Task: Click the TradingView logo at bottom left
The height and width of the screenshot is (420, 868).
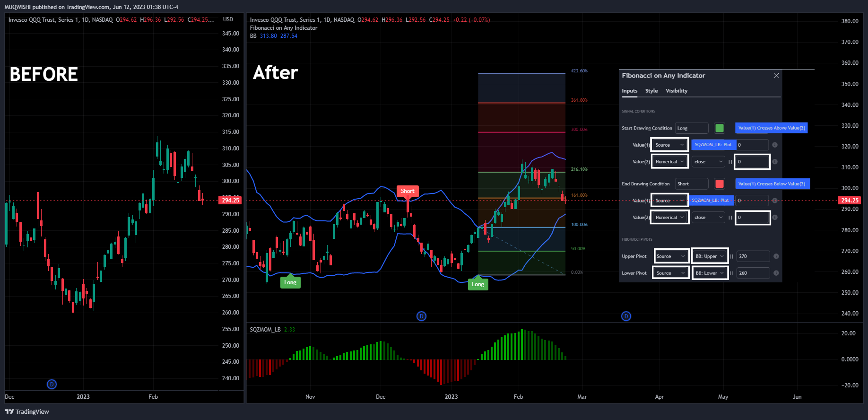Action: click(x=27, y=411)
